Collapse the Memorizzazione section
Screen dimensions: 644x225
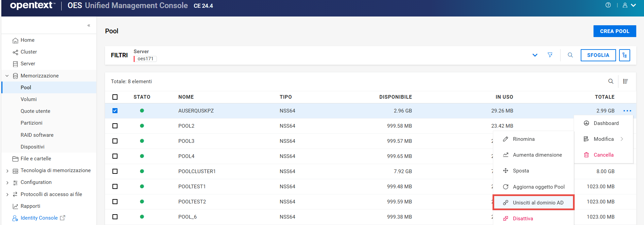coord(7,76)
